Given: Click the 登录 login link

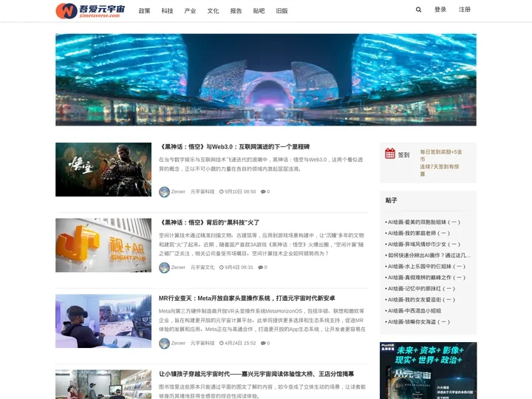Looking at the screenshot, I should (440, 10).
